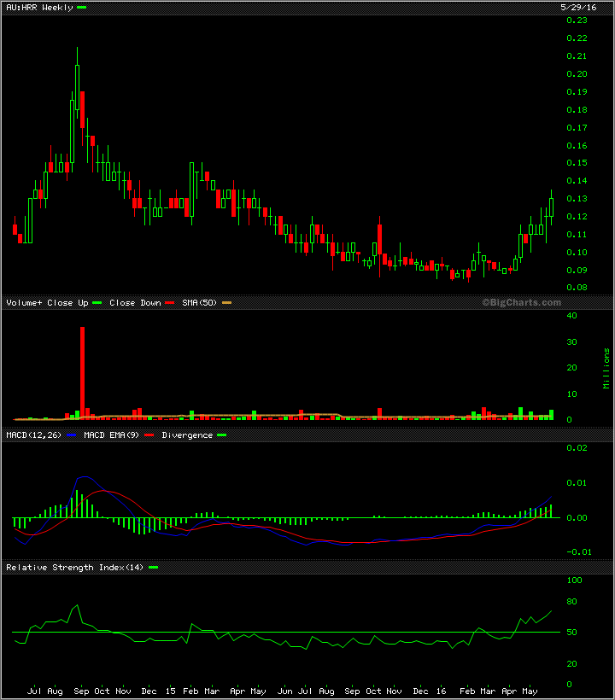Click the 0.13 price axis label
Viewport: 615px width, 700px height.
point(577,199)
